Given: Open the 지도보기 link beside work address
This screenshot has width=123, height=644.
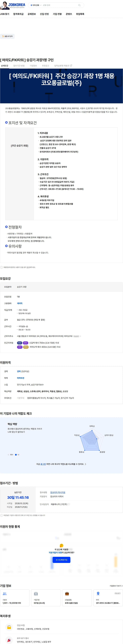Looking at the screenshot, I should [x=76, y=336].
